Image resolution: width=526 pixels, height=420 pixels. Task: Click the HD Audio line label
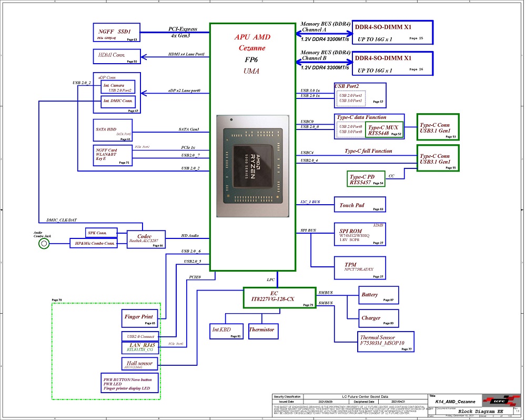[x=190, y=236]
